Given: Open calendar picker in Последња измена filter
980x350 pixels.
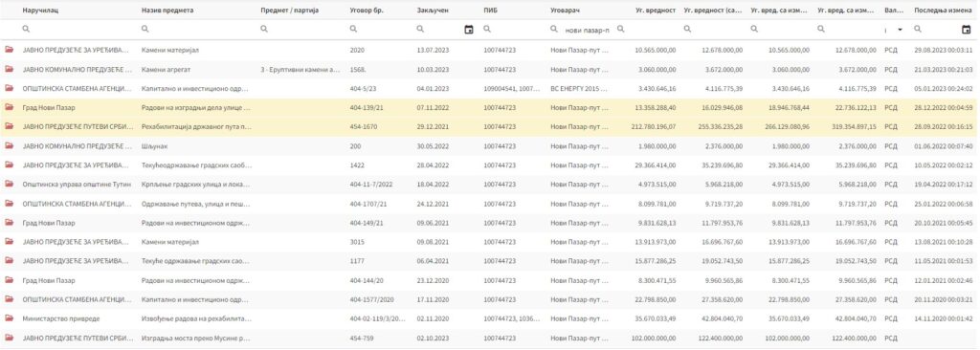Looking at the screenshot, I should [967, 29].
